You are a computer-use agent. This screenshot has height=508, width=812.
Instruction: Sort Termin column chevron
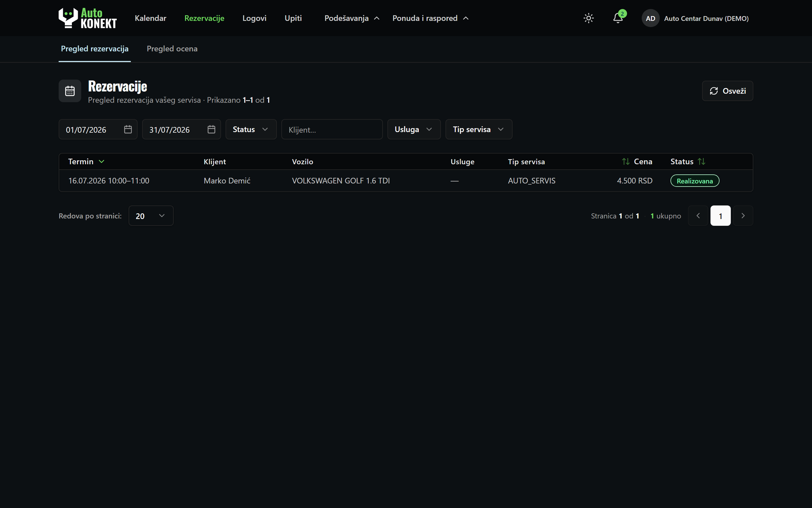pyautogui.click(x=102, y=162)
